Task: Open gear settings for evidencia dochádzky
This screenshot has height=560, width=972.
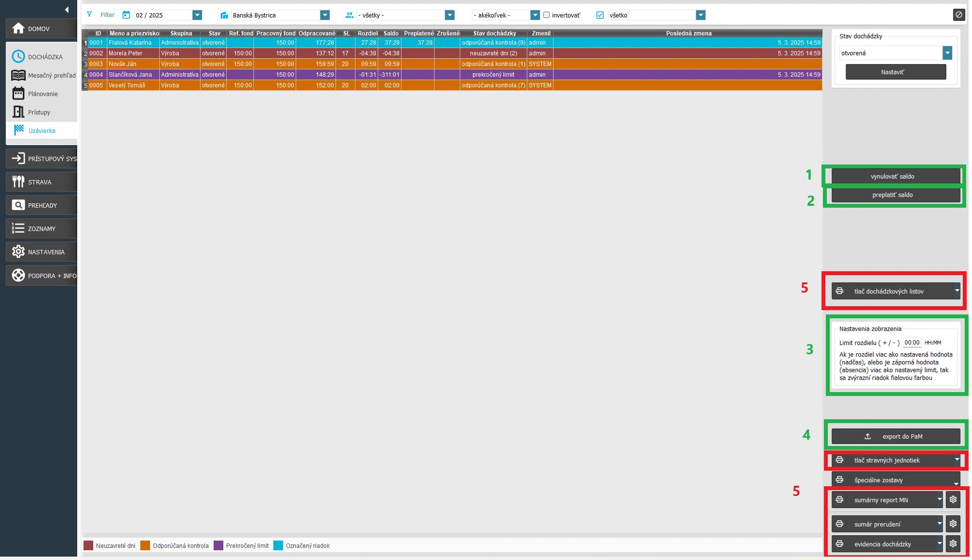Action: click(953, 544)
